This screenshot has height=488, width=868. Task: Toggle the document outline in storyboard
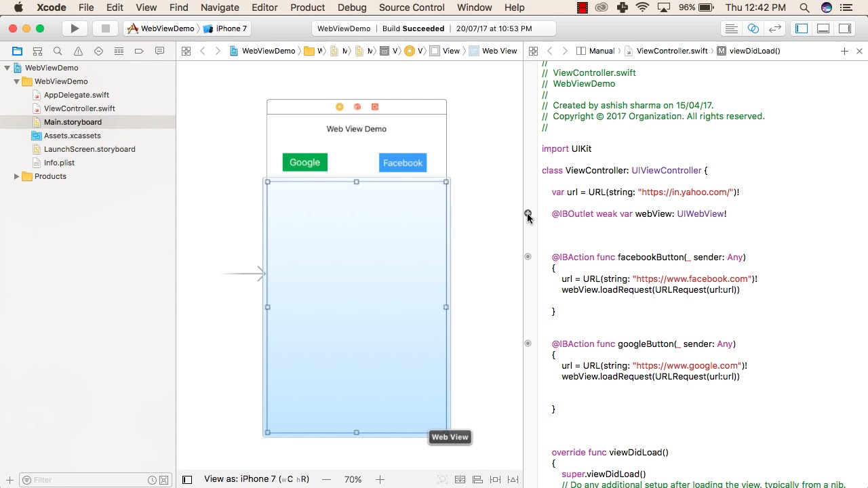(x=187, y=479)
